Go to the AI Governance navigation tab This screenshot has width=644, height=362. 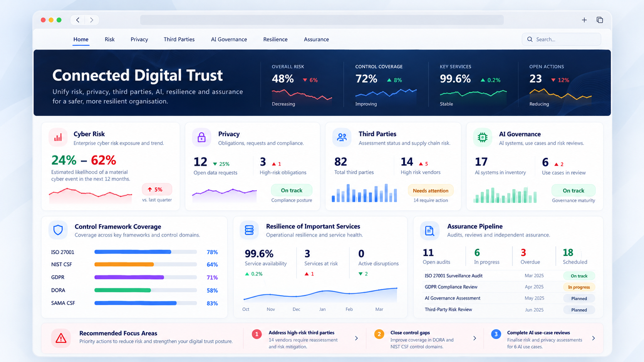[229, 39]
